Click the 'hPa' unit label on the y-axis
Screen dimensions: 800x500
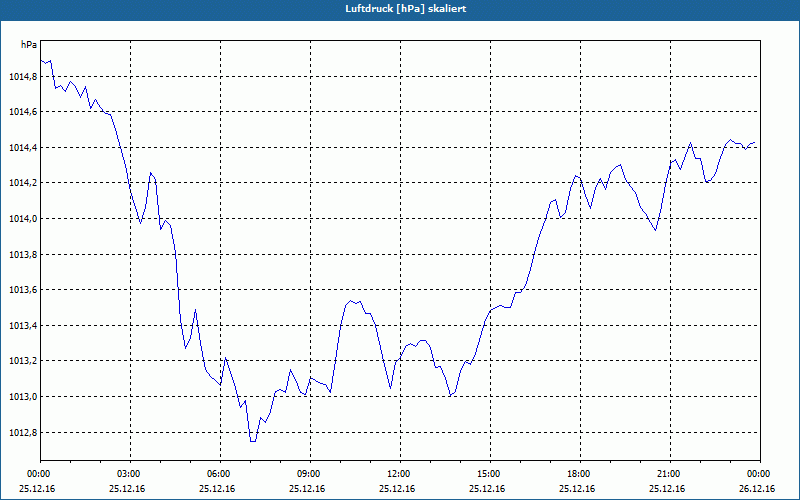pyautogui.click(x=29, y=45)
